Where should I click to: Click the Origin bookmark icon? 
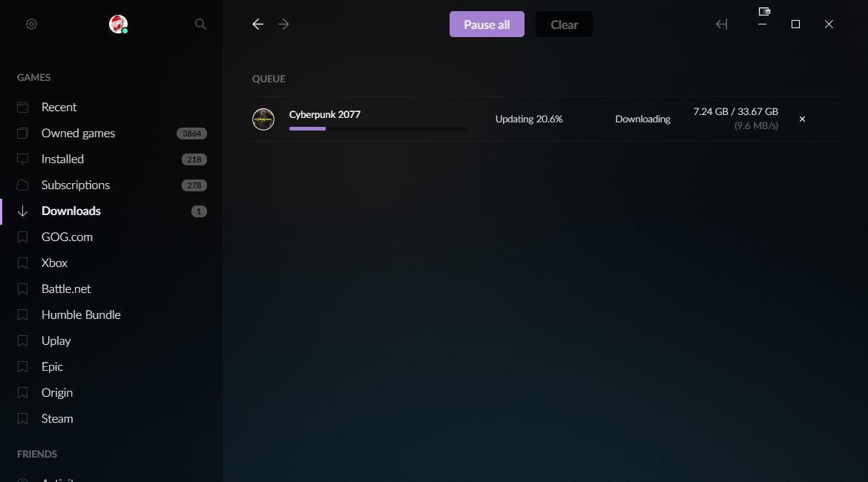click(x=23, y=393)
